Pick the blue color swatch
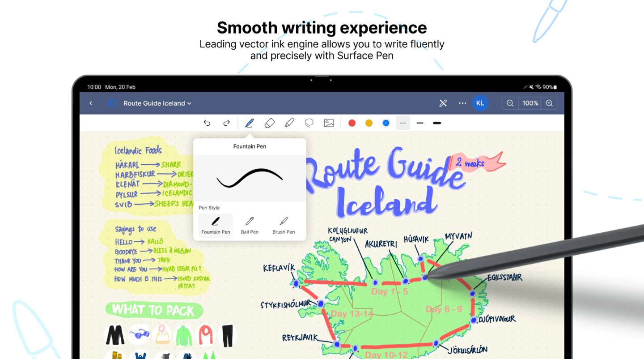The image size is (644, 359). pos(386,123)
